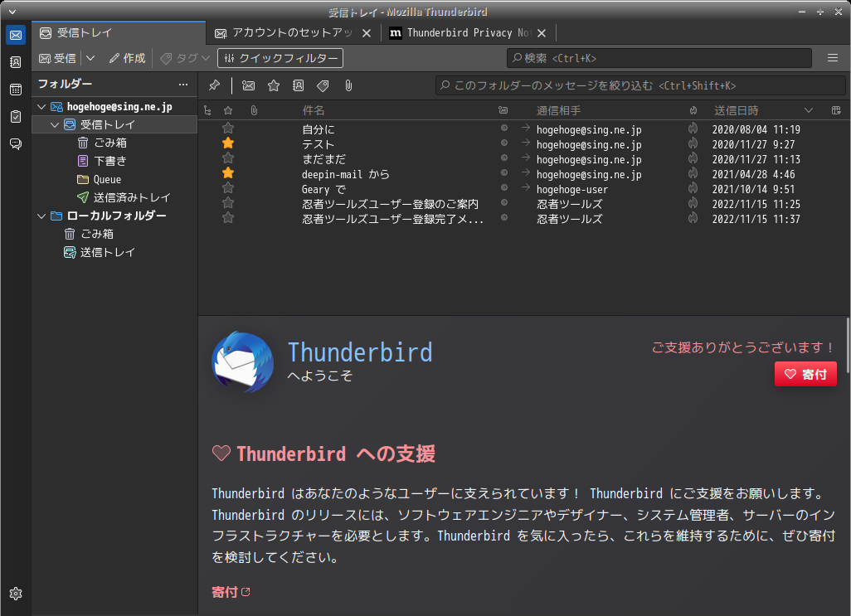The width and height of the screenshot is (851, 616).
Task: Open the window menu arrow in title bar
Action: pos(12,12)
